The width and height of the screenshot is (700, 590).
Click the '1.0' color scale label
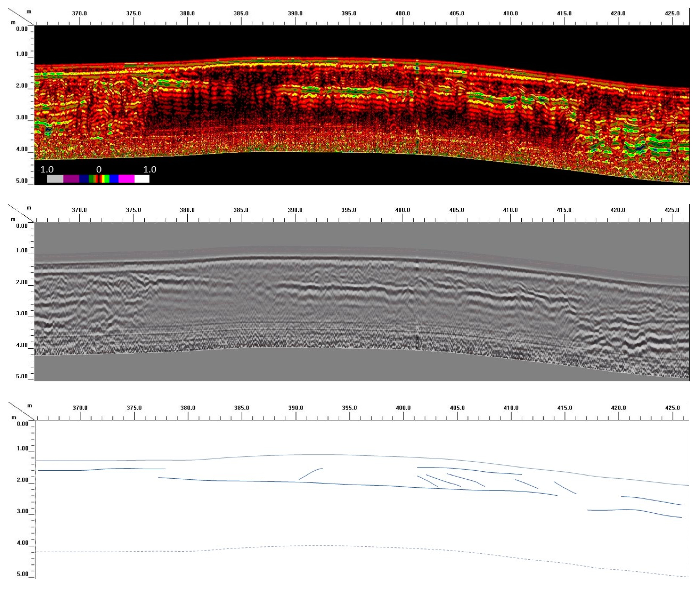point(150,169)
